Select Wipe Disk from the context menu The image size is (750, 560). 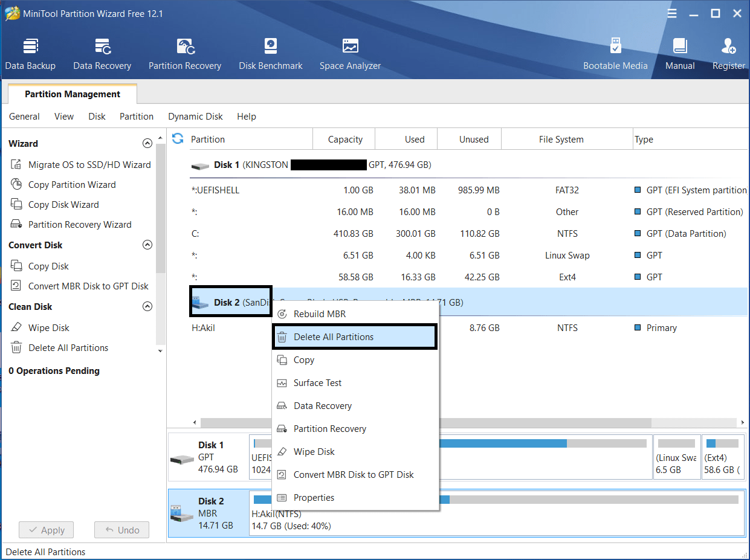(x=314, y=452)
